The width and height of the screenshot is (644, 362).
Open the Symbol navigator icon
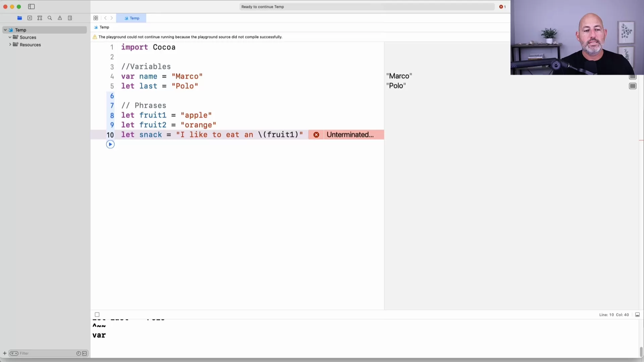pyautogui.click(x=40, y=18)
